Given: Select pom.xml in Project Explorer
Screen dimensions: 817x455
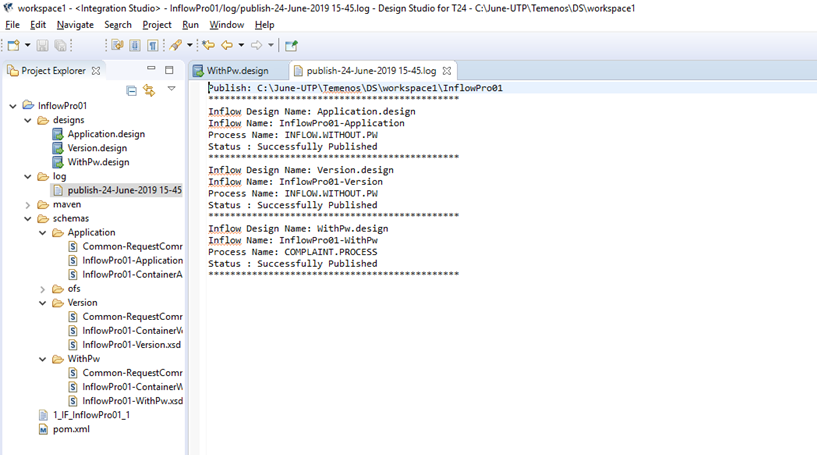Looking at the screenshot, I should [69, 429].
